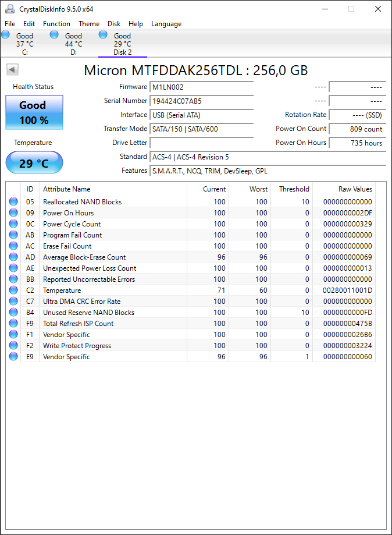Click the status orb for drive C:

[x=5, y=34]
